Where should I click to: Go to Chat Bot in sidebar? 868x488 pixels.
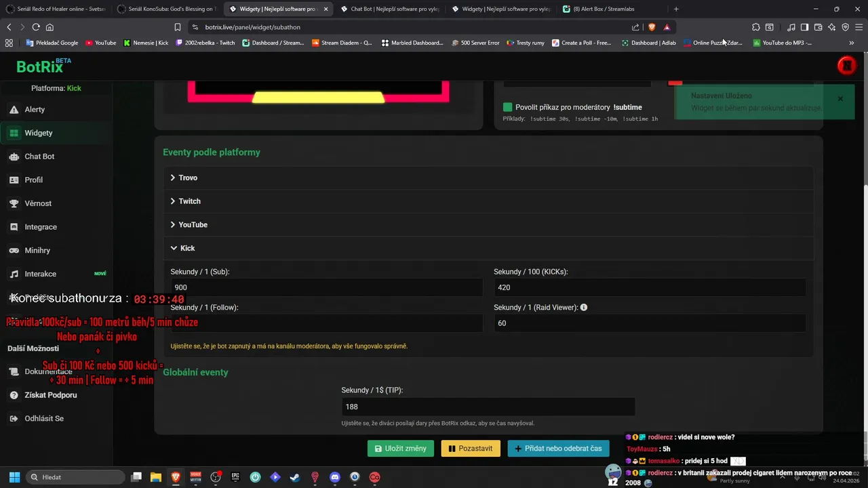56,157
